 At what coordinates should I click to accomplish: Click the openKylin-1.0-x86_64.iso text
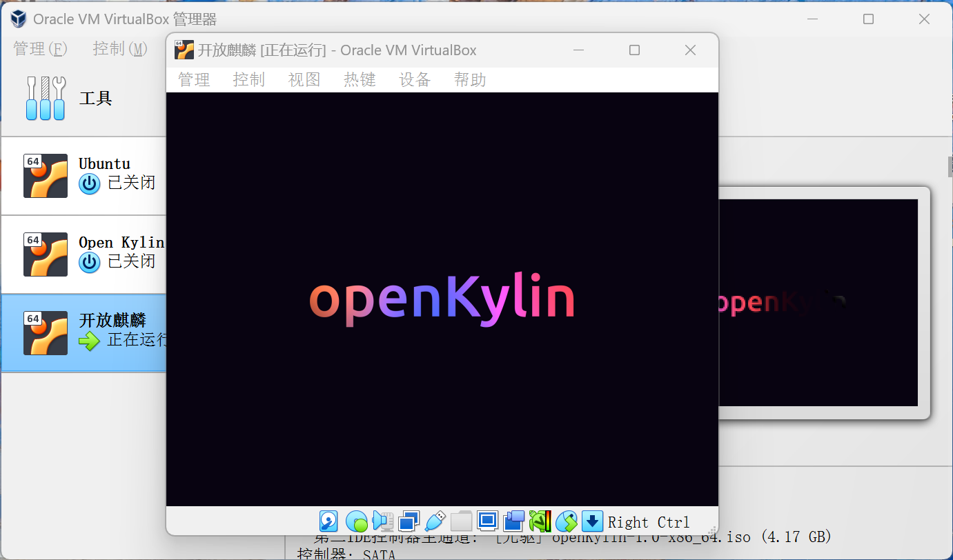point(651,536)
